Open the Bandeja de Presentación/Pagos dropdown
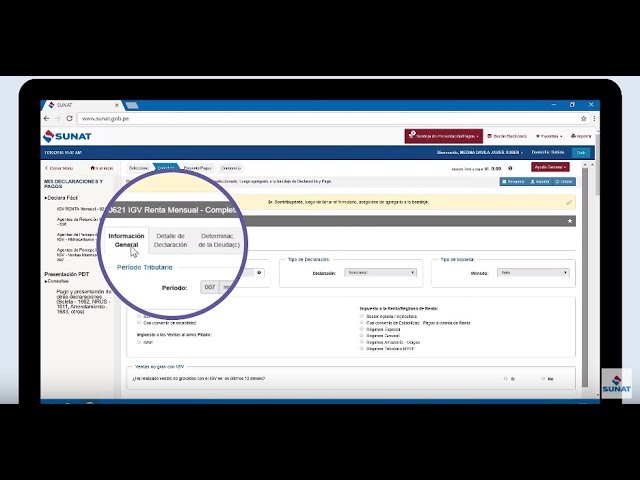This screenshot has height=480, width=640. tap(444, 136)
